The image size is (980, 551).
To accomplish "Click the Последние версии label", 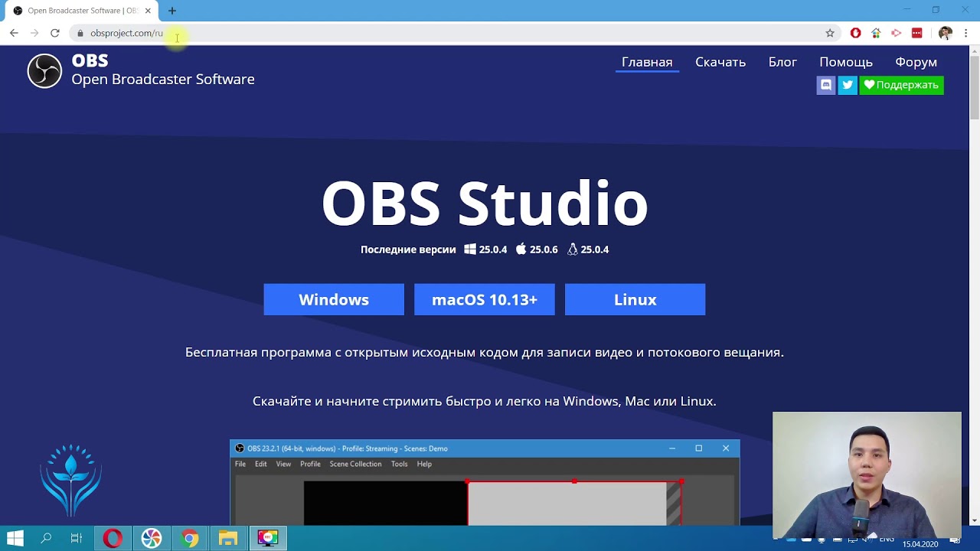I will 408,249.
